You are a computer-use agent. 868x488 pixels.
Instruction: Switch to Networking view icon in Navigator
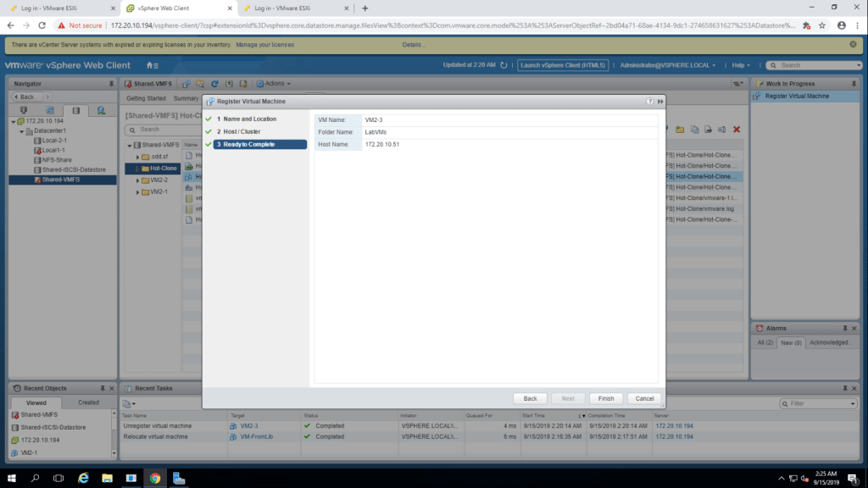[101, 110]
